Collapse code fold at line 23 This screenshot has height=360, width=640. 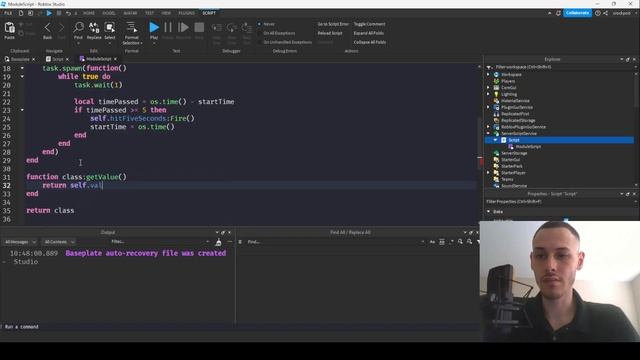click(22, 110)
